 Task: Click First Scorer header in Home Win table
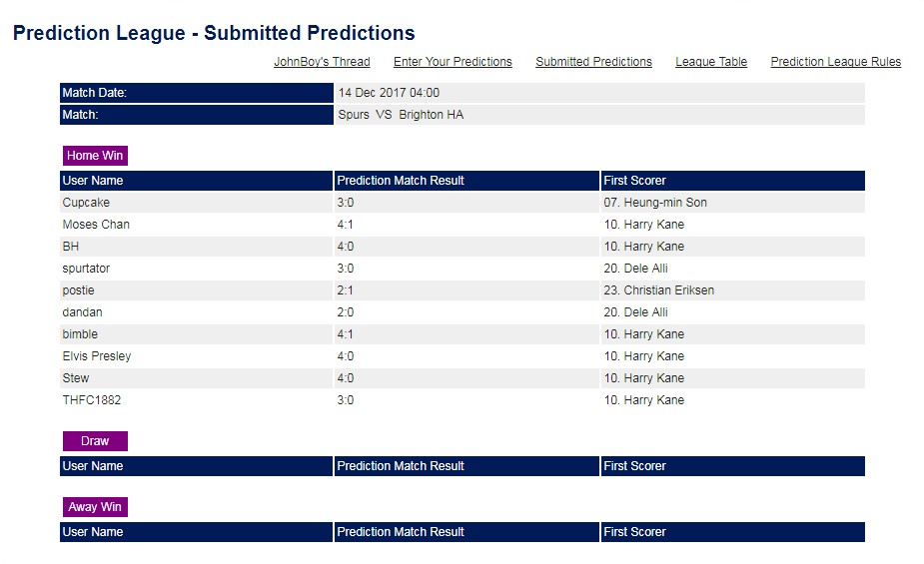[x=733, y=181]
